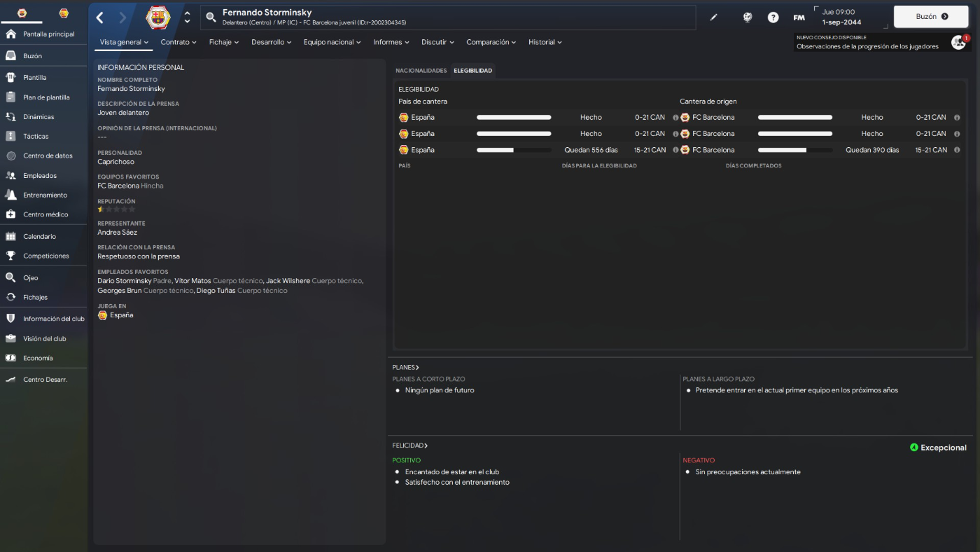Expand the Planes section
The width and height of the screenshot is (980, 552).
pos(406,367)
